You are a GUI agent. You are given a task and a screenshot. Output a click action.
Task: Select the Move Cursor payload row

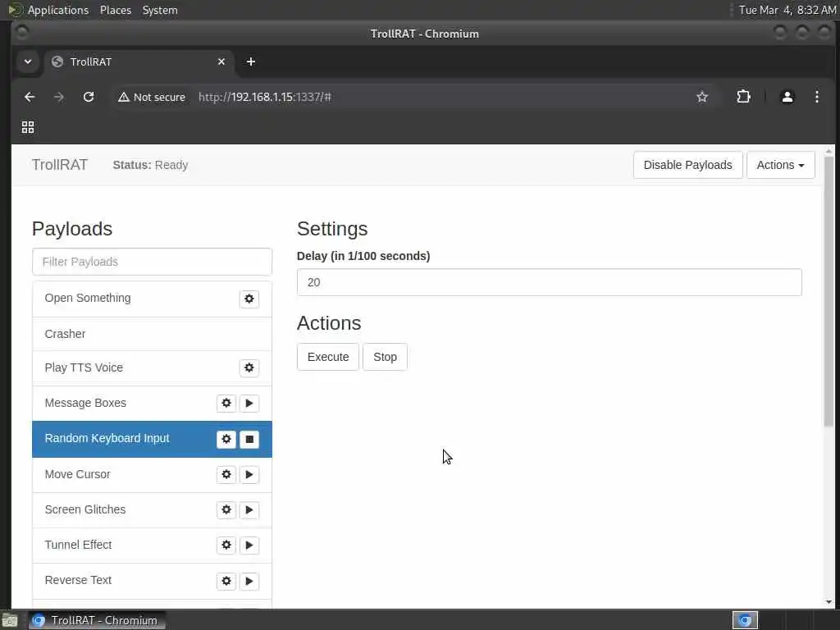[x=152, y=475]
